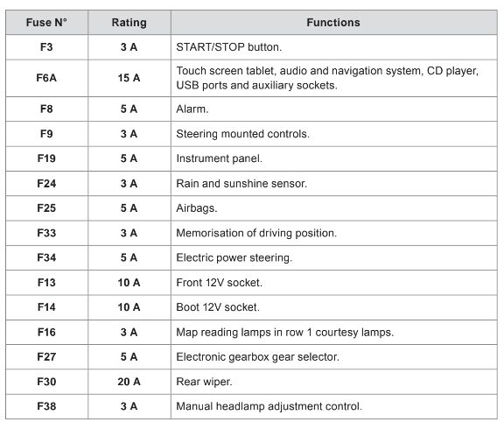Select the F19 fuse cell
The height and width of the screenshot is (429, 504).
(46, 158)
